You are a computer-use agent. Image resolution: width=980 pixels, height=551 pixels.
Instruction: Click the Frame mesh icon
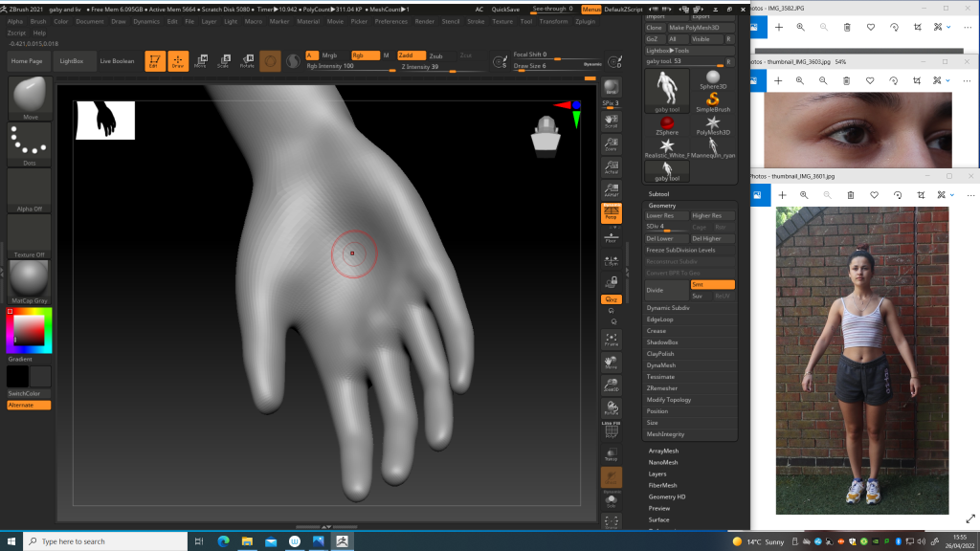(611, 339)
